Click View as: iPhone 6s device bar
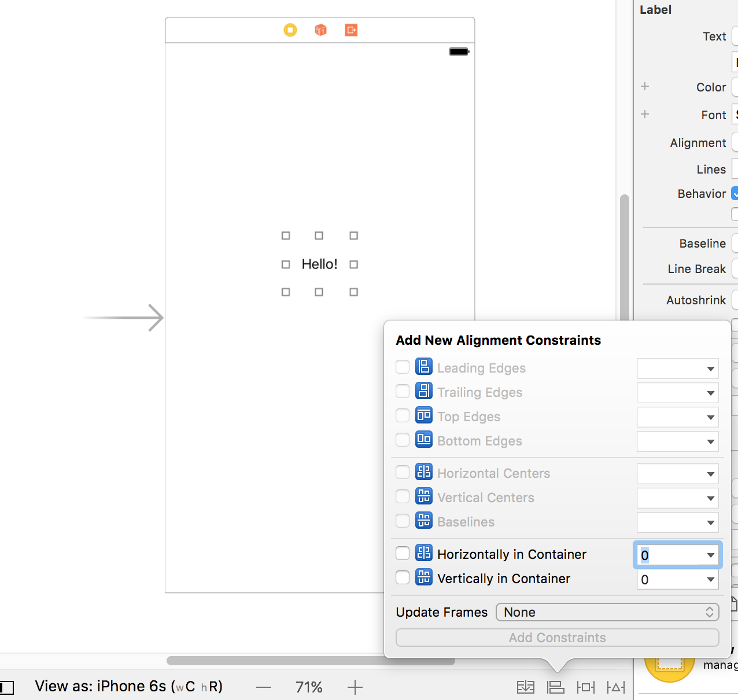 tap(128, 687)
